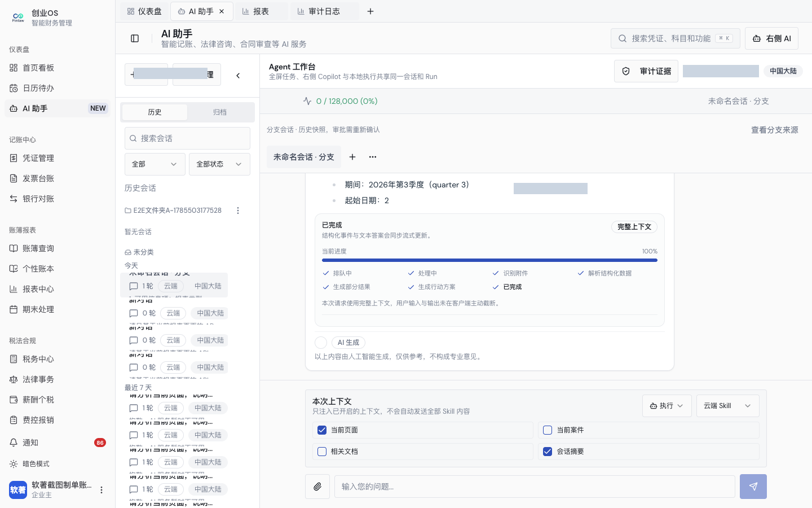Open 发票台账 page
Image resolution: width=812 pixels, height=508 pixels.
tap(57, 178)
